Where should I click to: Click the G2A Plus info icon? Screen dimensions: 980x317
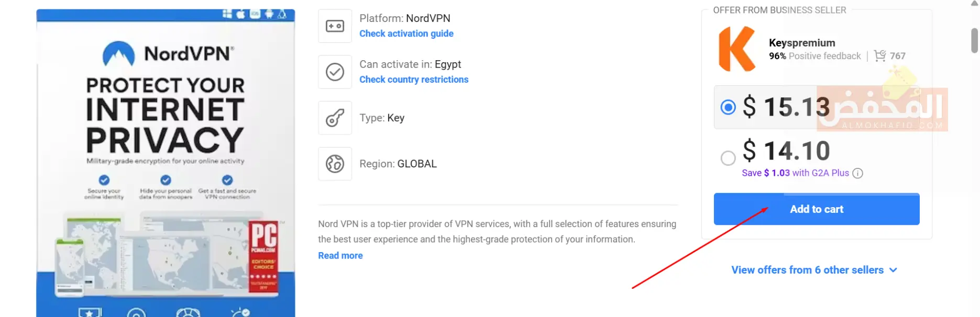coord(857,173)
